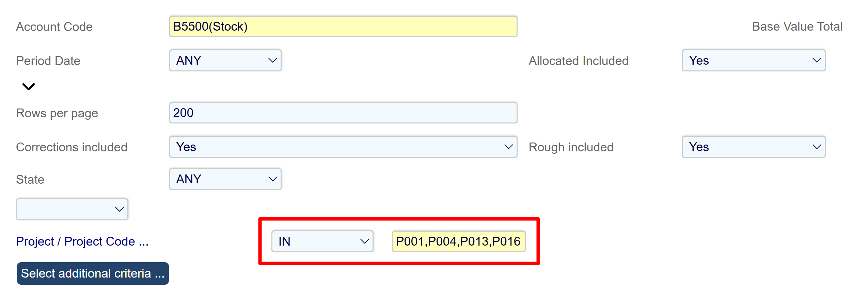Image resolution: width=868 pixels, height=300 pixels.
Task: Click the Account Code input field
Action: (343, 27)
